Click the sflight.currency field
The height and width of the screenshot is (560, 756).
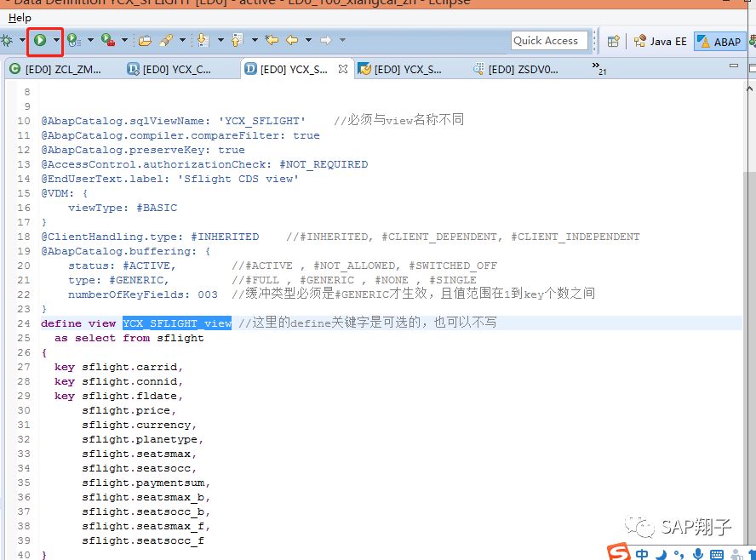pyautogui.click(x=139, y=425)
